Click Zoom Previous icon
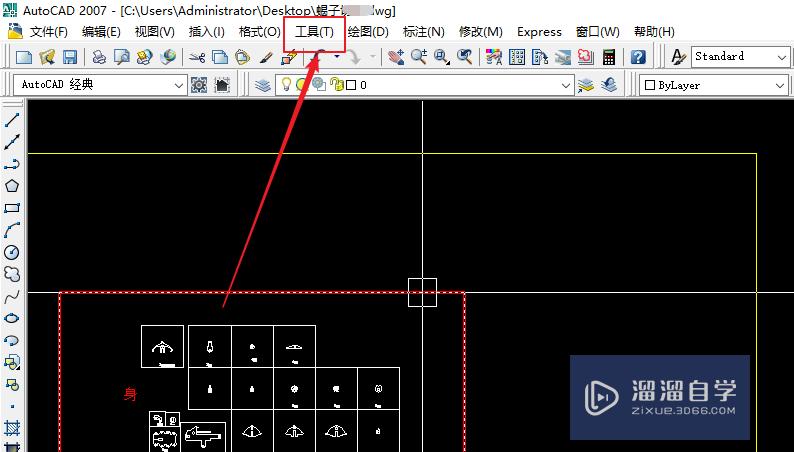 coord(464,57)
